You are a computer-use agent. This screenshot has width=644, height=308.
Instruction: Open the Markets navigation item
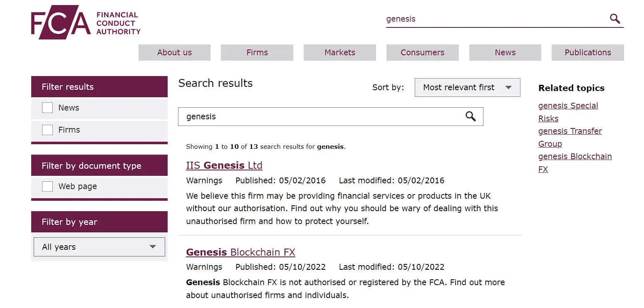(x=339, y=52)
